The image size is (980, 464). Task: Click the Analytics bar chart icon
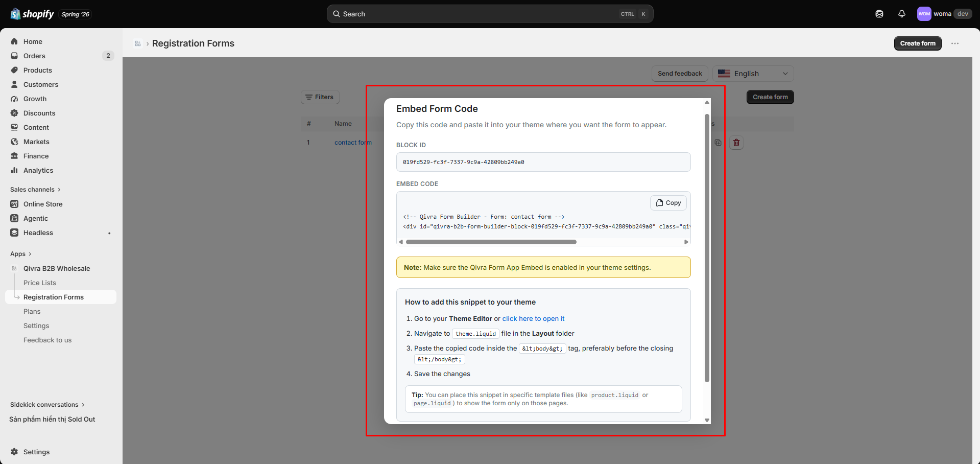point(14,170)
